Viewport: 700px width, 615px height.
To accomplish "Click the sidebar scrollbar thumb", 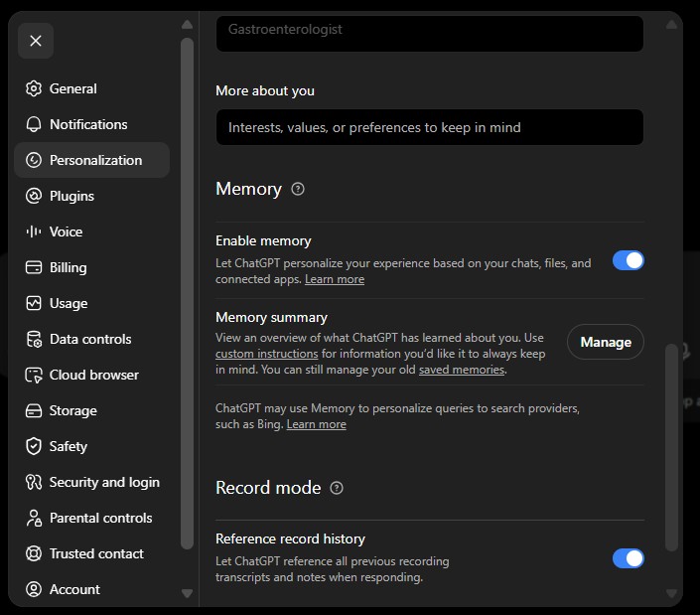I will coord(187,293).
